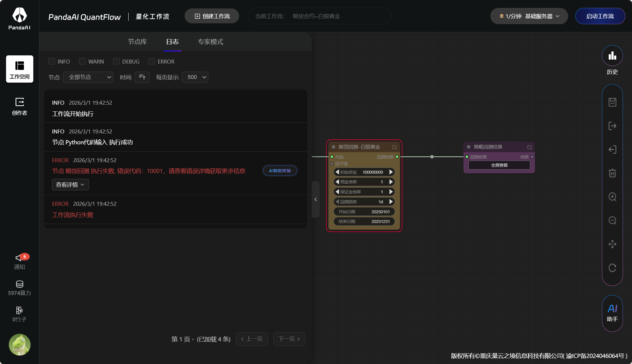Switch to the 日志 tab
The height and width of the screenshot is (364, 632).
[173, 42]
